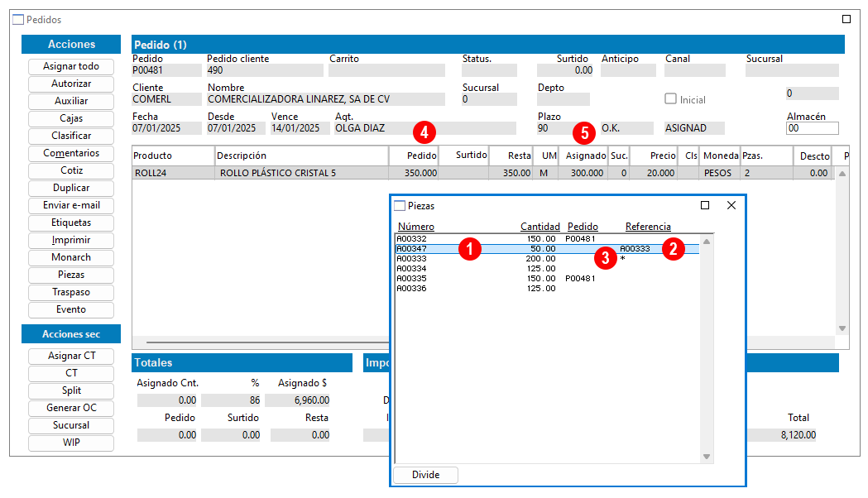Click the Divide button in Piezas

[x=425, y=475]
